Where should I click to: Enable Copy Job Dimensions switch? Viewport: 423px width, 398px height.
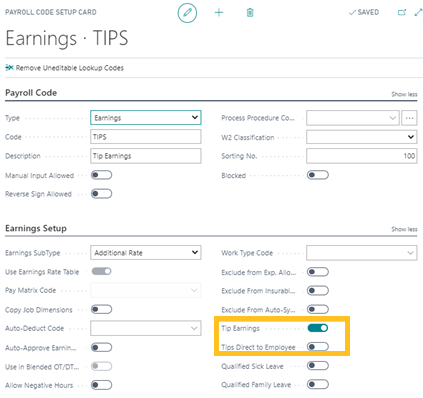pos(101,309)
